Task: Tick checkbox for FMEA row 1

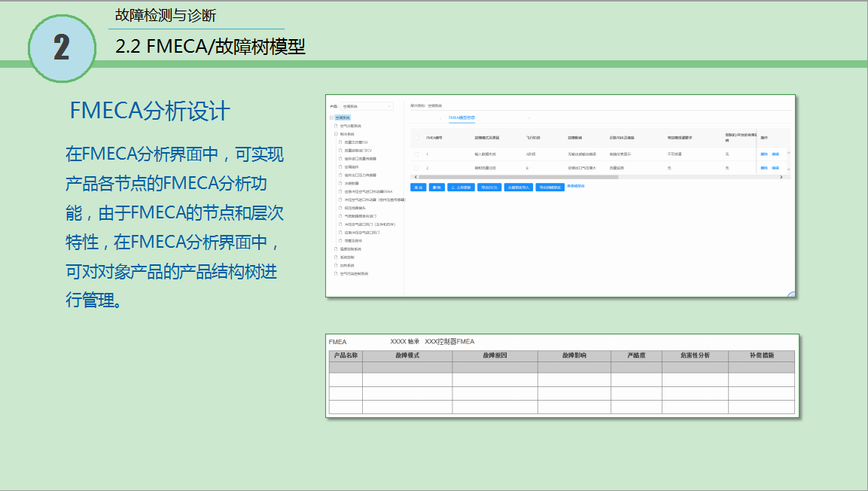Action: pyautogui.click(x=416, y=154)
